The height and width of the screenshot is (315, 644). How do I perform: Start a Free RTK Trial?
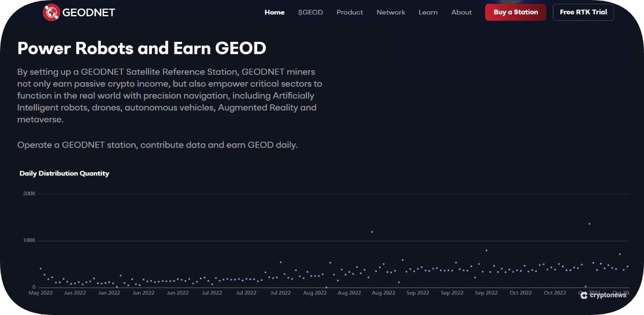[x=583, y=12]
